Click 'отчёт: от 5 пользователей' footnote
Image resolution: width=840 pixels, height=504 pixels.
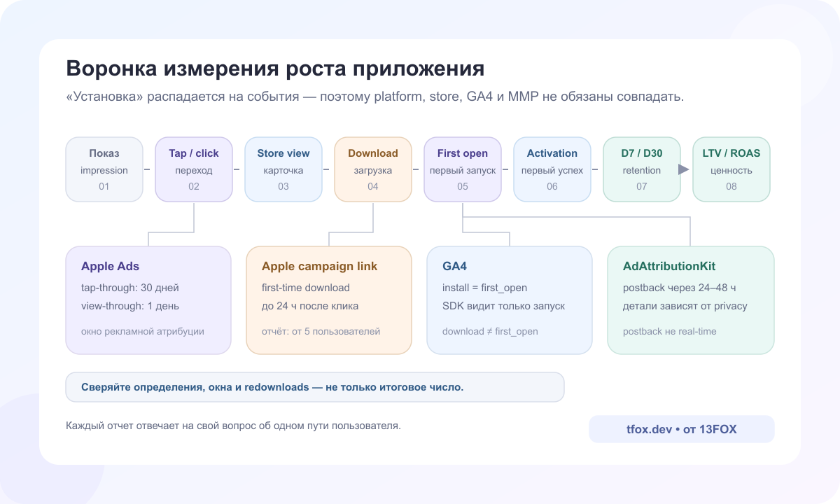[321, 331]
